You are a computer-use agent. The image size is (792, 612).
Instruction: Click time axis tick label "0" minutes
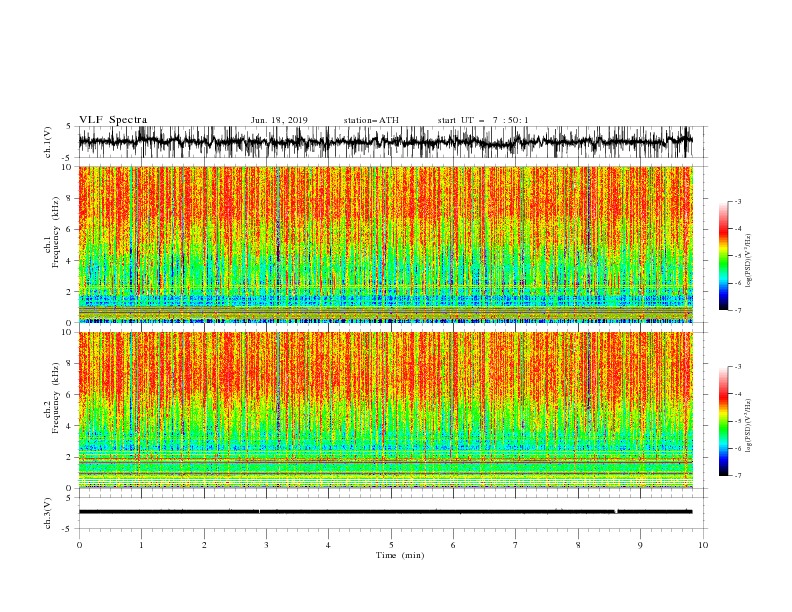(x=79, y=545)
